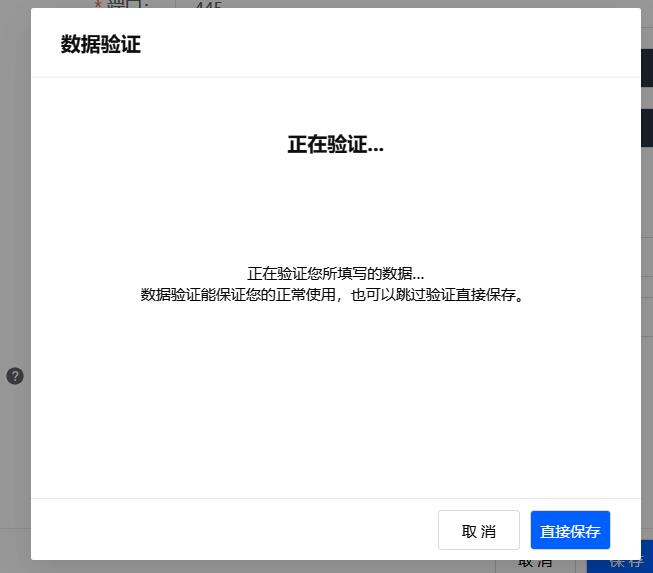This screenshot has width=653, height=573.
Task: Select the 数据验证 dialog title
Action: tap(101, 44)
